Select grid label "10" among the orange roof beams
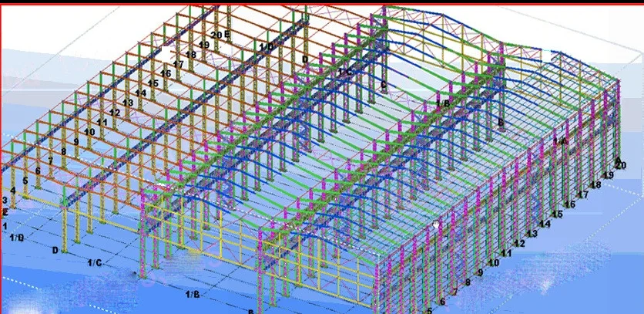The image size is (644, 314). point(89,132)
